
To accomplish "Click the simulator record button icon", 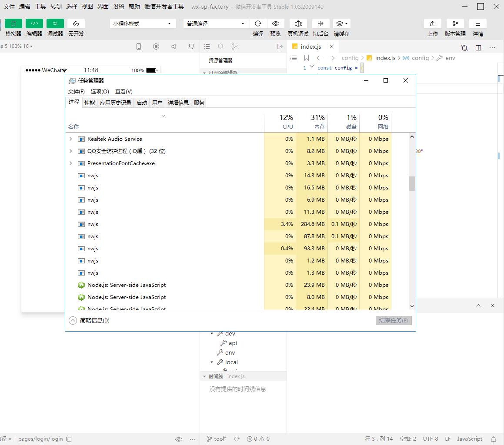I will 156,46.
